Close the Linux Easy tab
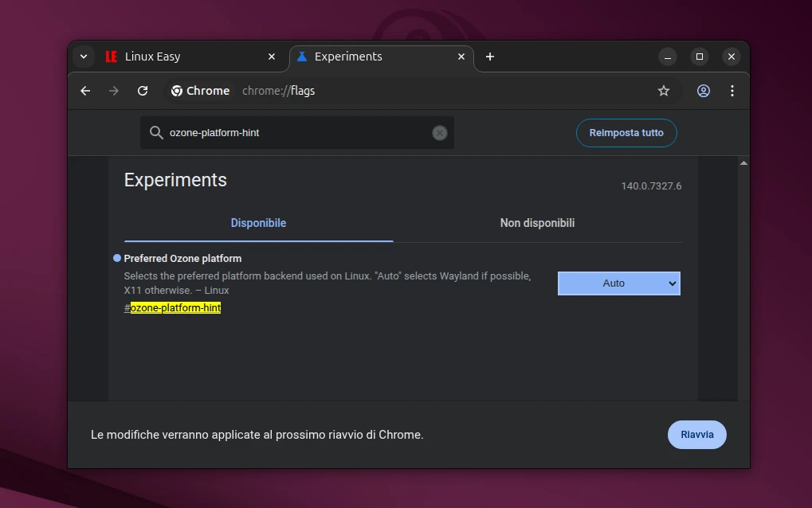The height and width of the screenshot is (508, 812). point(272,57)
